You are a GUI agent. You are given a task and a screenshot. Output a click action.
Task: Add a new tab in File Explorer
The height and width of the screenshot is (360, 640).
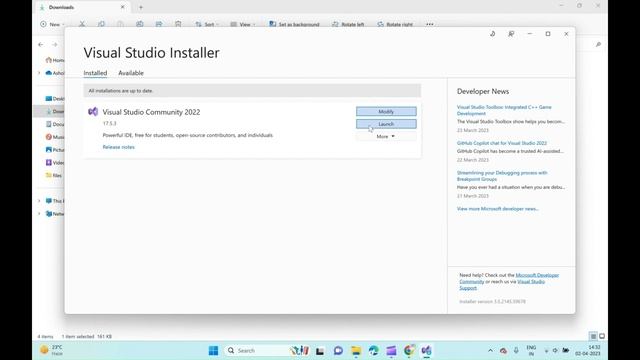click(141, 7)
